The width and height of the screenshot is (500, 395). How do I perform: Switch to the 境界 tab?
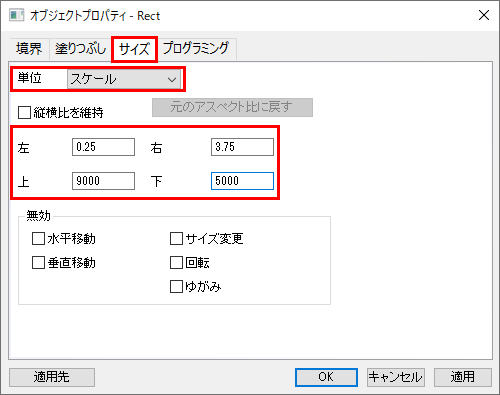click(x=29, y=49)
